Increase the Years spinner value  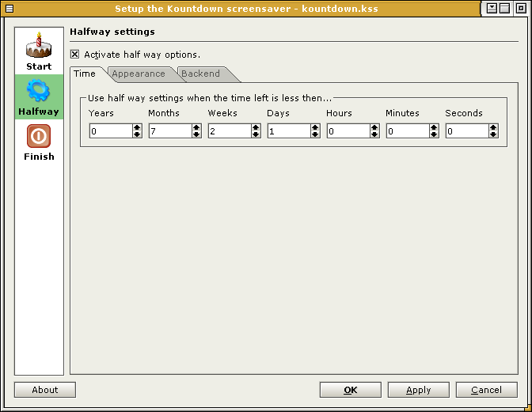(137, 128)
